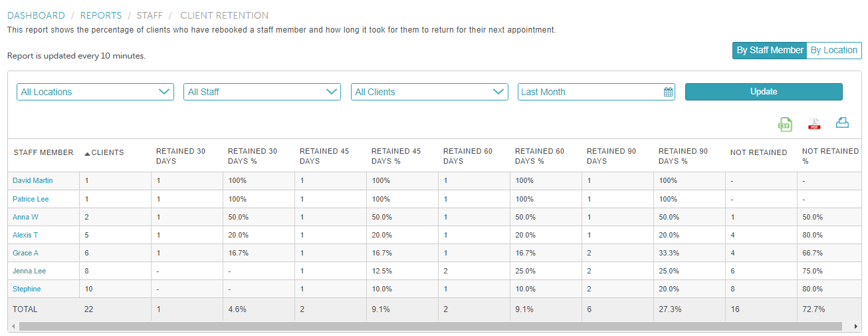The image size is (868, 336).
Task: Go to Dashboard breadcrumb
Action: [36, 15]
